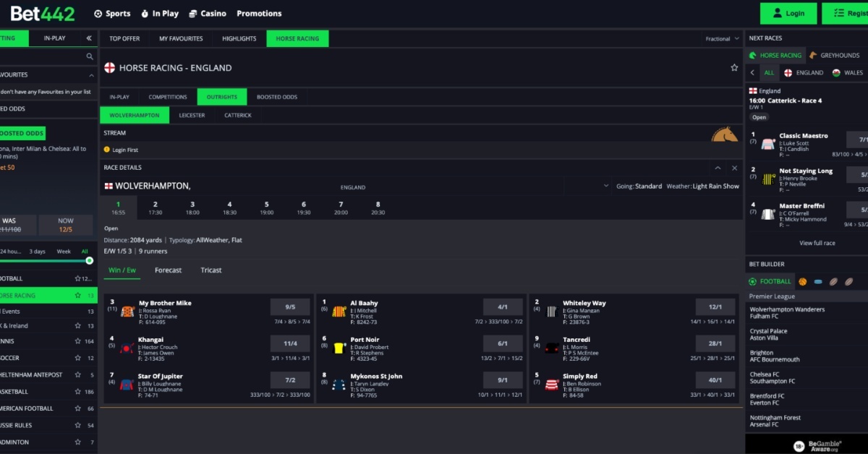
Task: Bet on My Brother Mike at 9/5
Action: [x=290, y=307]
